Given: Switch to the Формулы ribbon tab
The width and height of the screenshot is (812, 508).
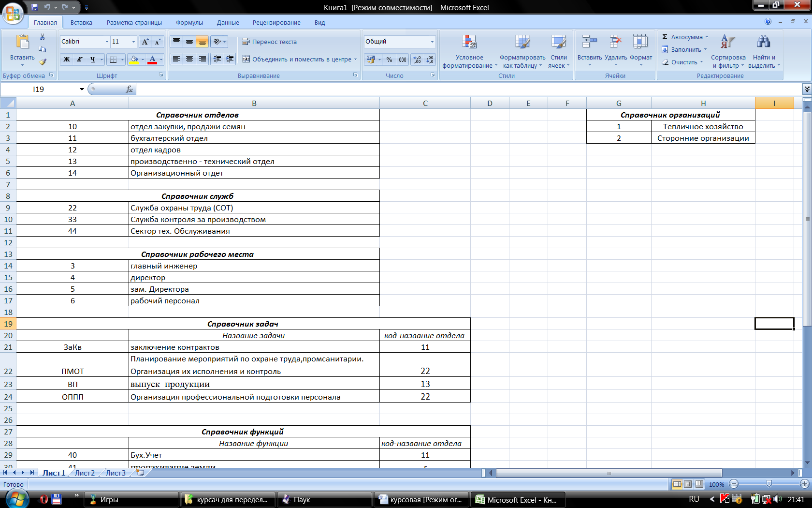Looking at the screenshot, I should coord(189,23).
